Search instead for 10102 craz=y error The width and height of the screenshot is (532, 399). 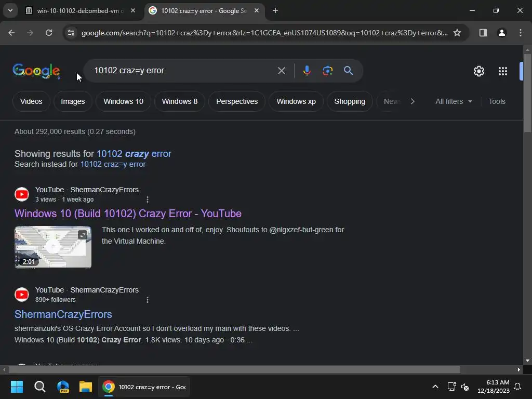click(x=113, y=164)
